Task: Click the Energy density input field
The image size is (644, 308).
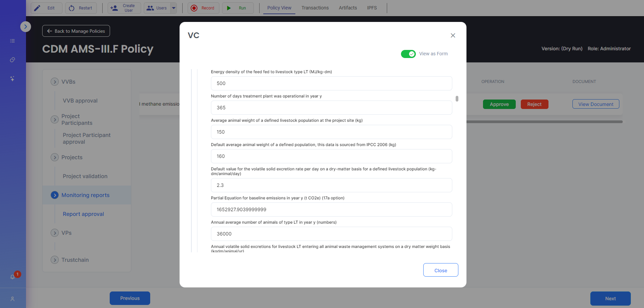Action: point(331,83)
